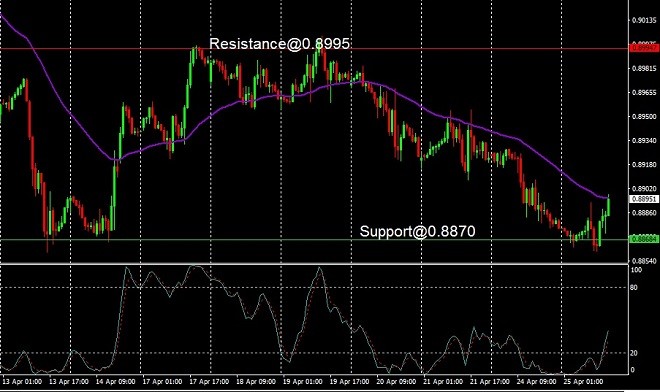The height and width of the screenshot is (392, 660).
Task: Click the oscillator 80 level label
Action: 634,288
